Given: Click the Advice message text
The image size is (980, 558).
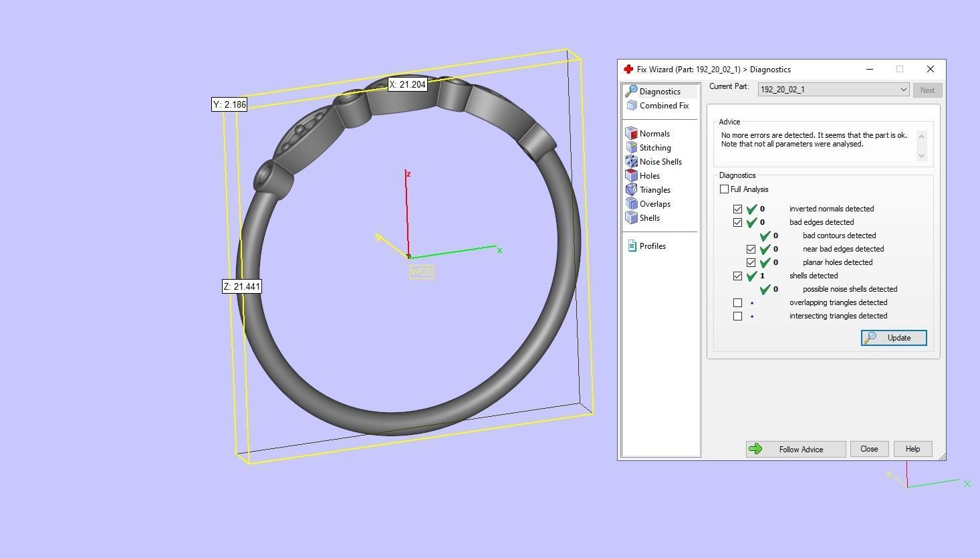Looking at the screenshot, I should tap(814, 139).
